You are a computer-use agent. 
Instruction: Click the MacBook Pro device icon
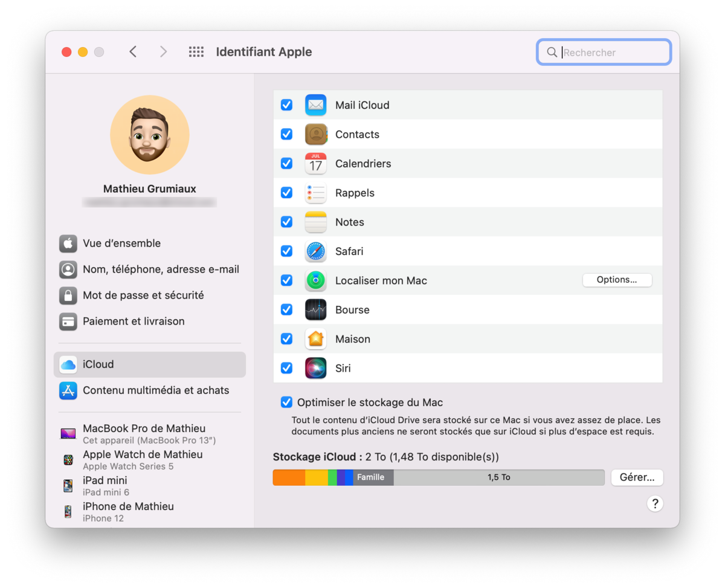[x=68, y=434]
